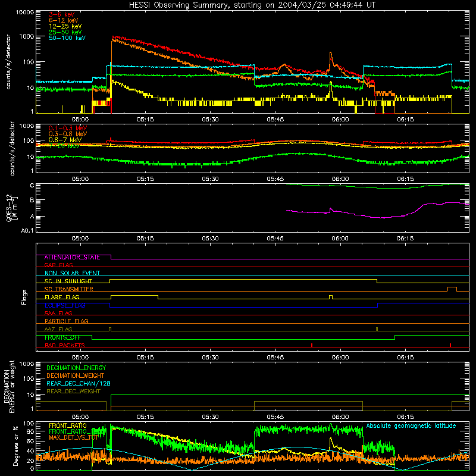
Task: Click the GOES-12 axis title
Action: click(11, 208)
